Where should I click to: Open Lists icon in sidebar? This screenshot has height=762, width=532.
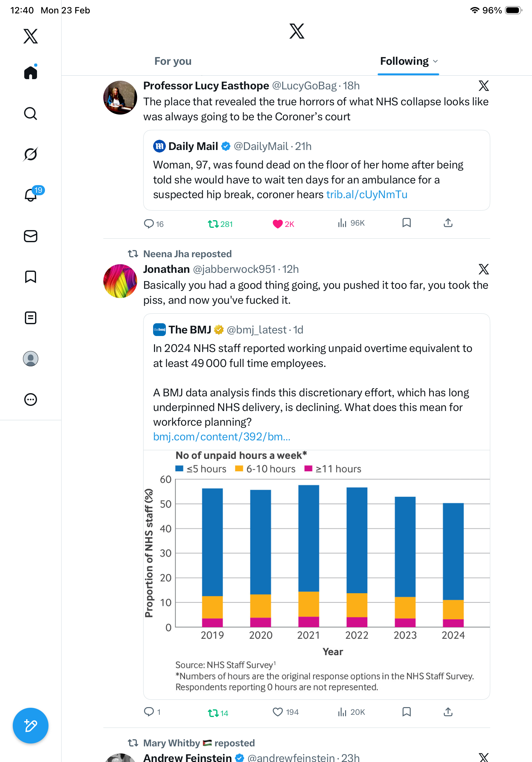(31, 317)
